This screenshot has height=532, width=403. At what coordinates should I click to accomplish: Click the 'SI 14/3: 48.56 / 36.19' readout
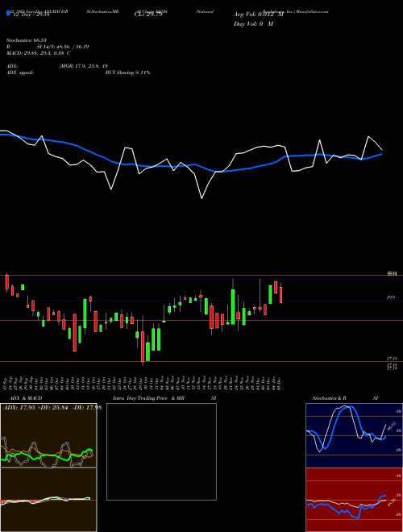coord(62,47)
